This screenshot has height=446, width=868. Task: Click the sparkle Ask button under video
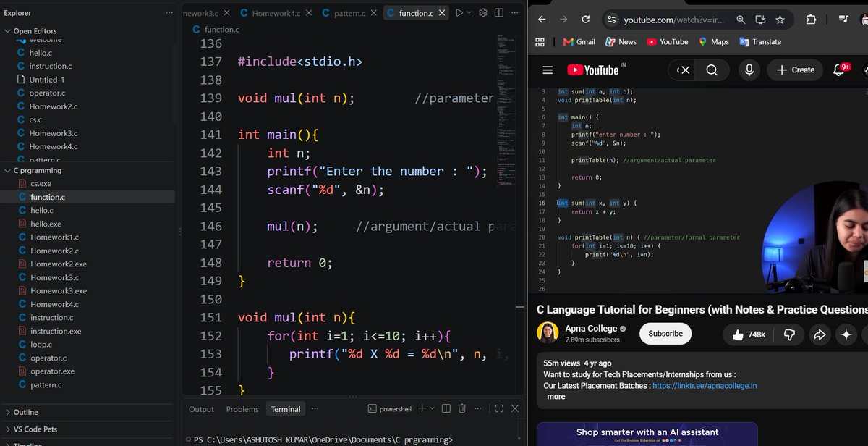pyautogui.click(x=846, y=334)
